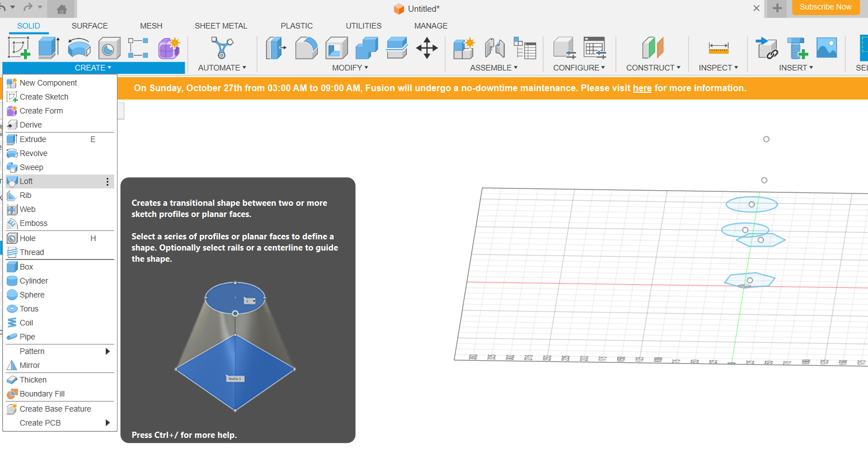The width and height of the screenshot is (868, 472).
Task: Click Revolve icon in toolbar
Action: tap(79, 48)
